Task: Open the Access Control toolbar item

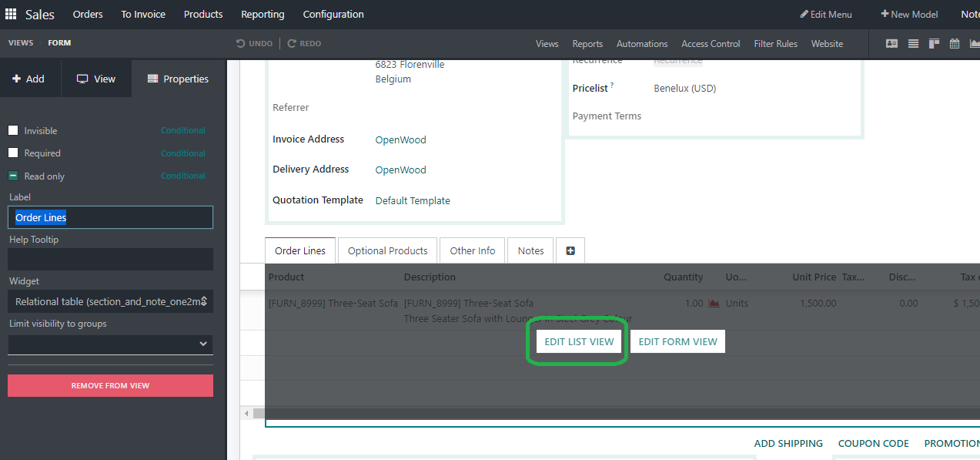Action: click(711, 44)
